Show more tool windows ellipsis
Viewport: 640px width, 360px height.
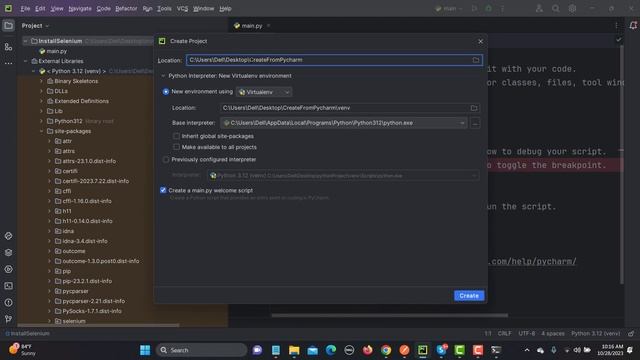coord(8,63)
